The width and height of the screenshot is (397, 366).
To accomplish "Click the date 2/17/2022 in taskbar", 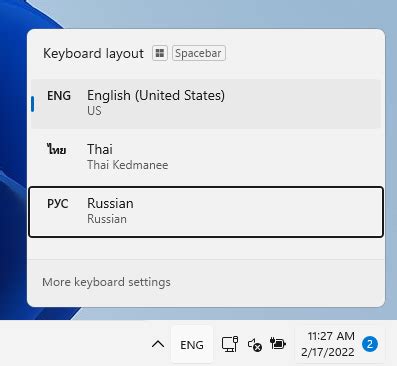I will [328, 352].
